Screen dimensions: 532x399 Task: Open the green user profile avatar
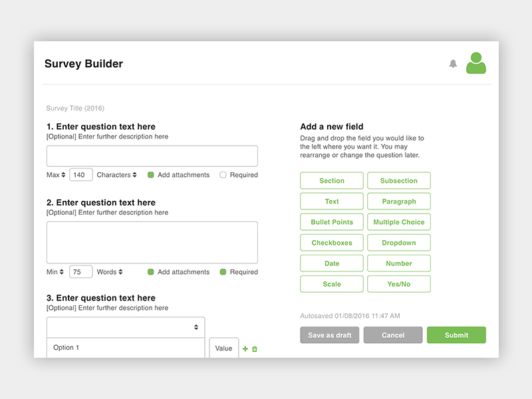[x=476, y=63]
